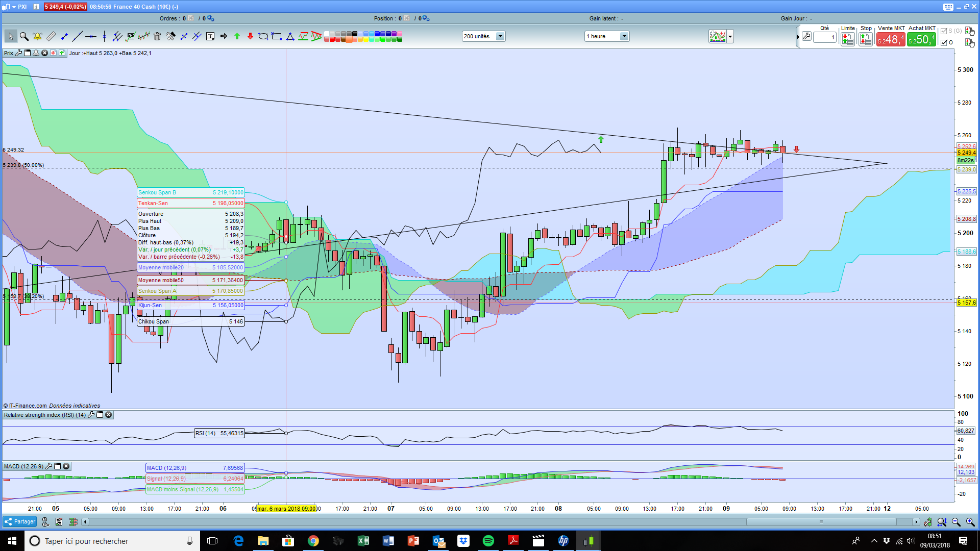Open MACD indicator wrench settings
Screen dimensions: 980x551
pyautogui.click(x=49, y=466)
